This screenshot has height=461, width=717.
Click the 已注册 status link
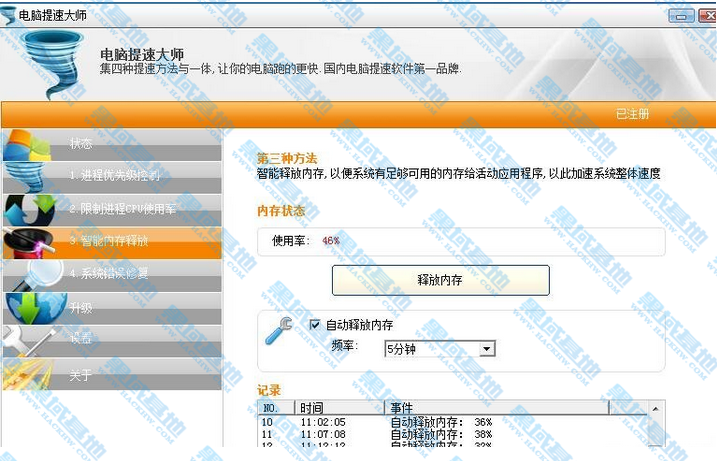coord(632,114)
